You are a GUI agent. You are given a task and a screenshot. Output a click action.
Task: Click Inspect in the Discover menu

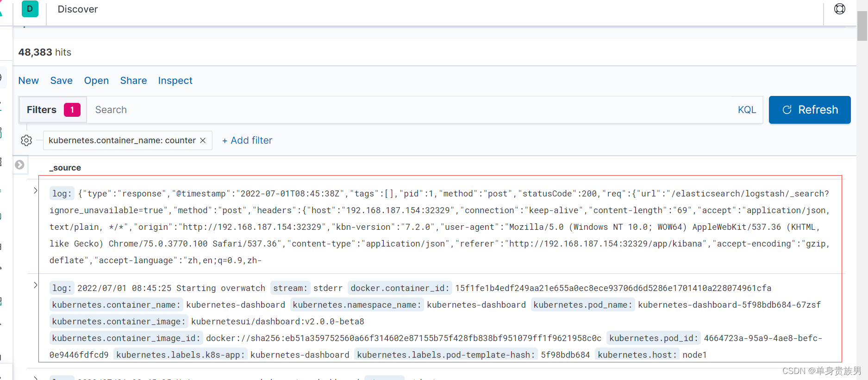[175, 81]
